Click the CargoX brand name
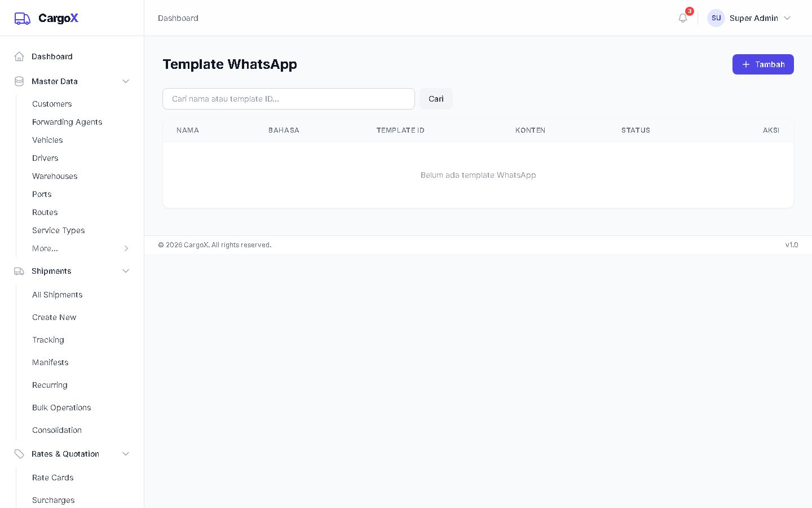The image size is (812, 508). 58,18
